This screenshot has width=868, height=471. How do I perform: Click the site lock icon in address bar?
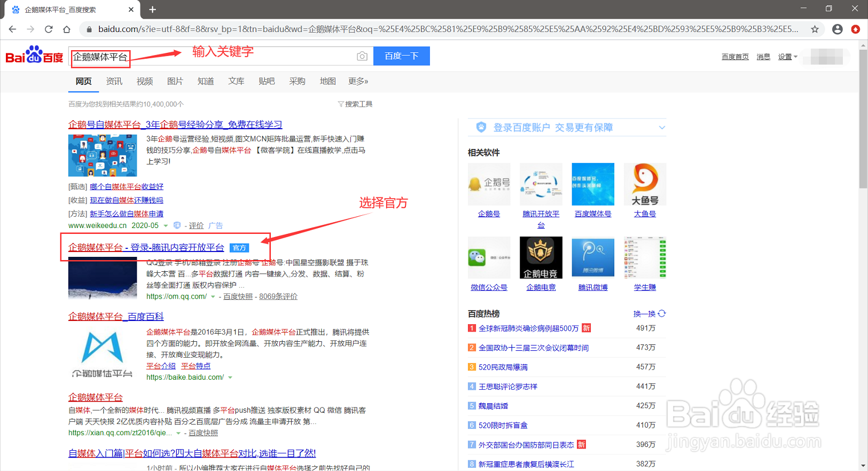89,29
